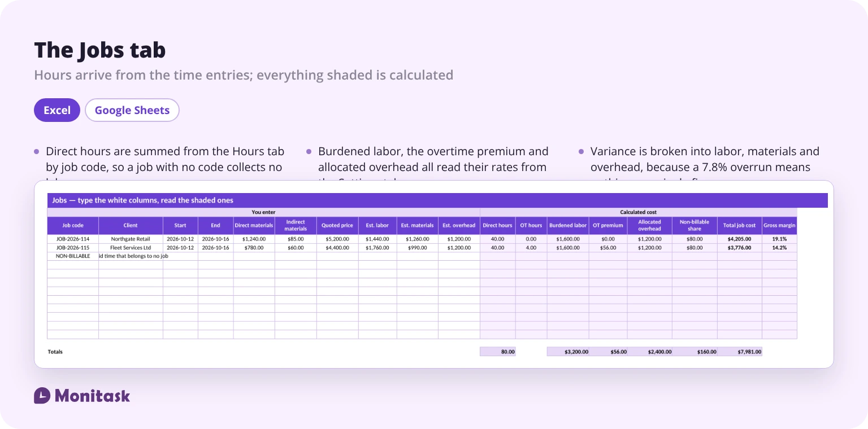Viewport: 868px width, 429px height.
Task: Select the $3,200.00 burdened labor total
Action: tap(568, 352)
